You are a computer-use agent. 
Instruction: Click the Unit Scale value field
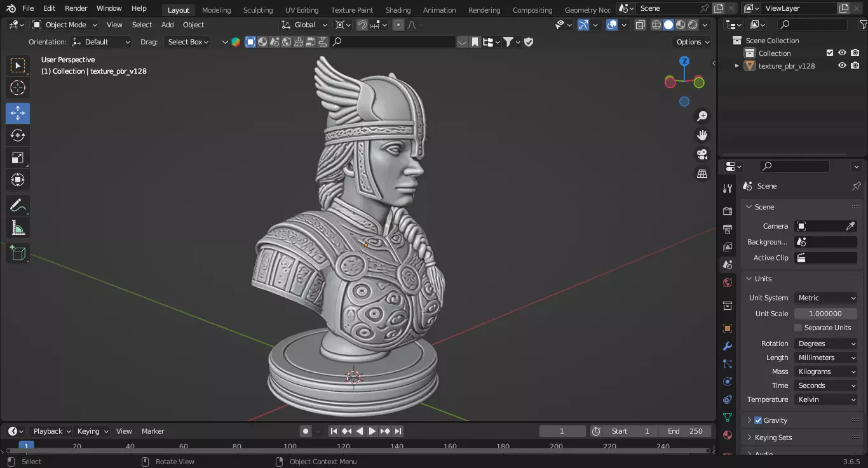tap(826, 314)
